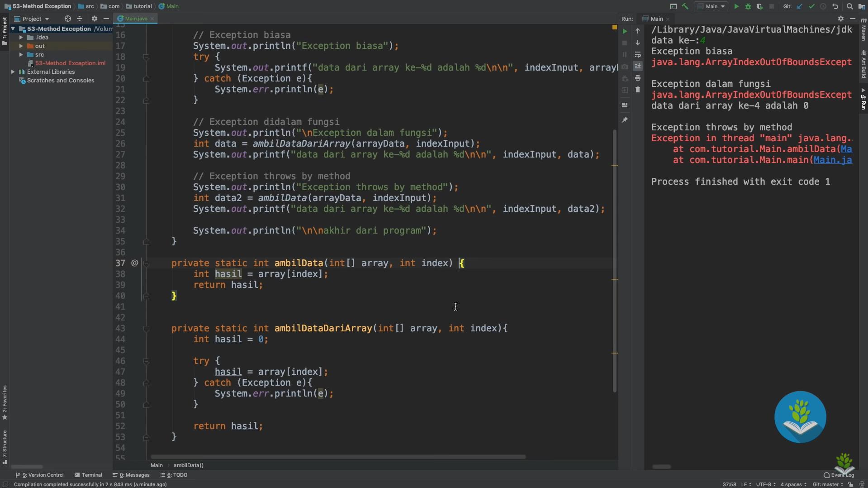Open the Terminal tool tab
This screenshot has width=868, height=488.
pos(88,475)
